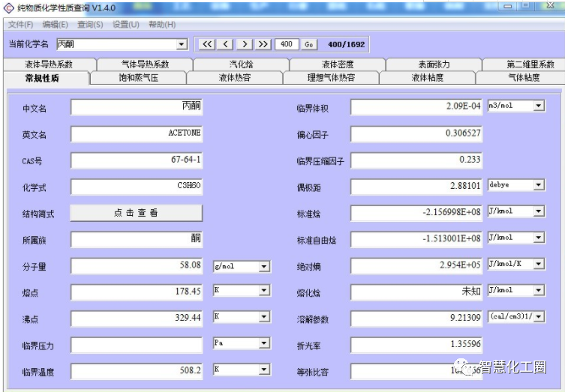
Task: Jump to last record with >> button
Action: (263, 44)
